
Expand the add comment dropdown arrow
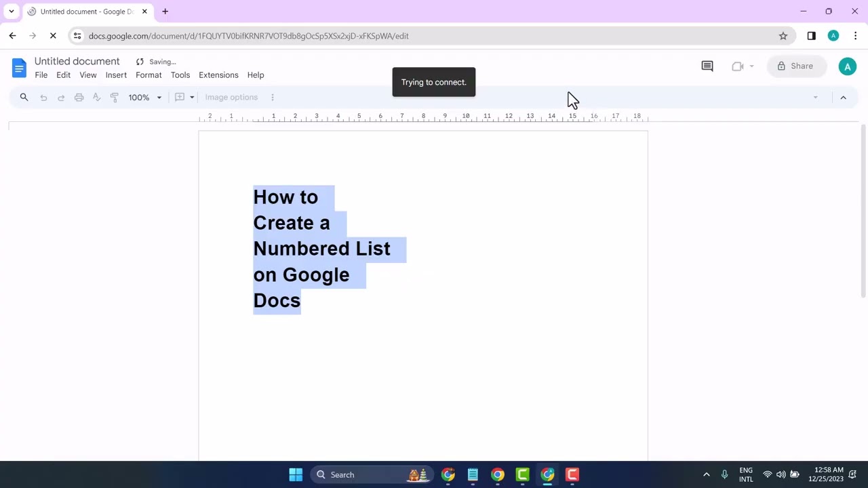pyautogui.click(x=192, y=98)
